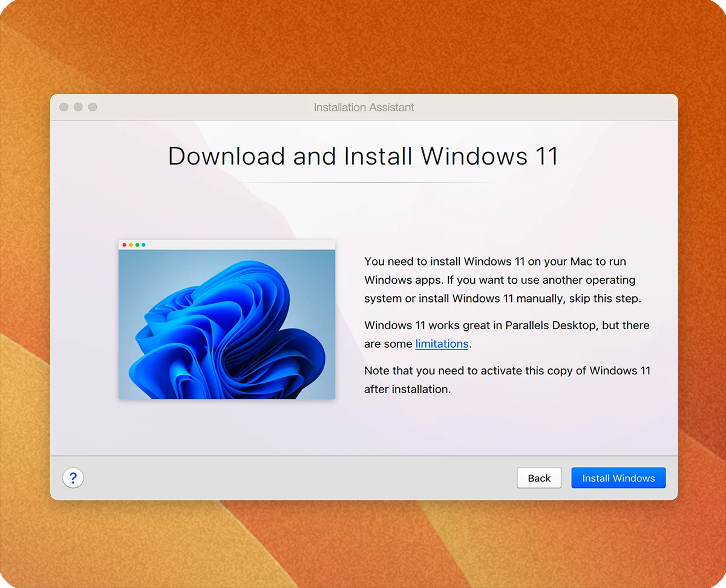726x588 pixels.
Task: Click the Installation Assistant window title
Action: coord(364,107)
